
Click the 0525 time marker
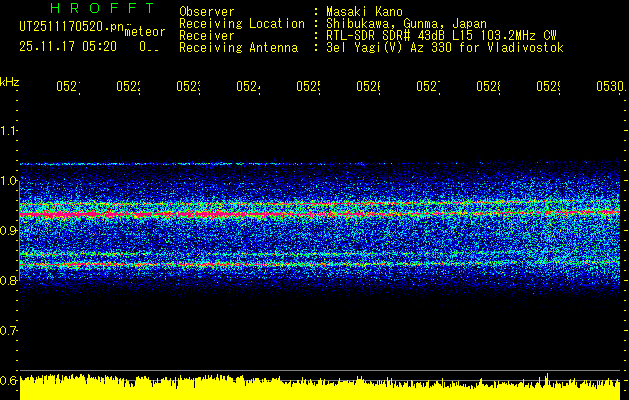pos(308,86)
